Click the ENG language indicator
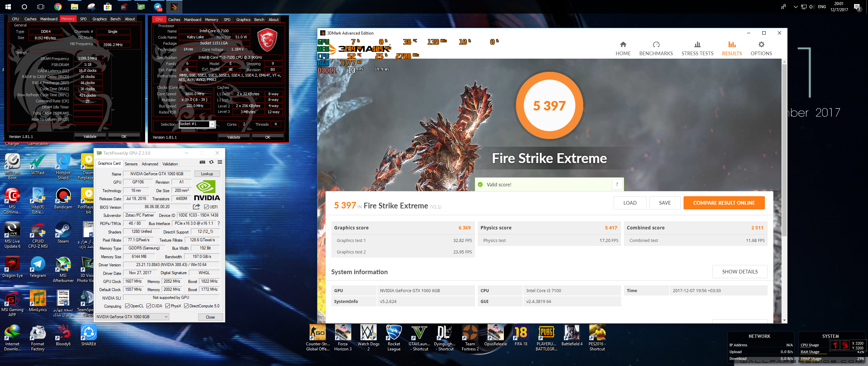 point(822,7)
